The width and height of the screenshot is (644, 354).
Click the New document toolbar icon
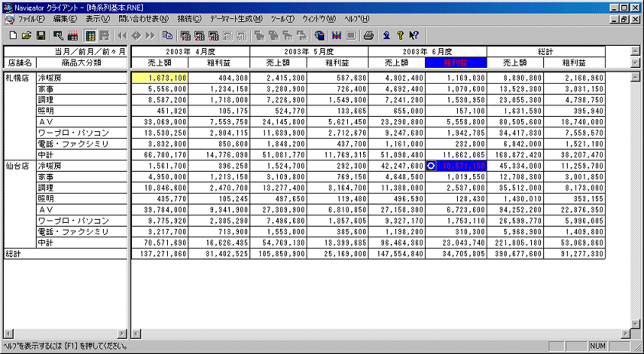pyautogui.click(x=13, y=36)
